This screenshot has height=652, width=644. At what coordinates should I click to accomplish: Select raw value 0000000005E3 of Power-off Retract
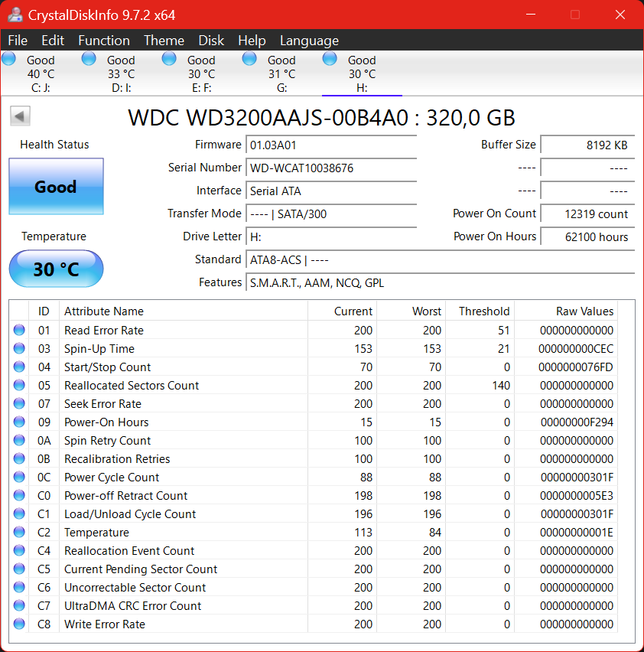pos(577,495)
